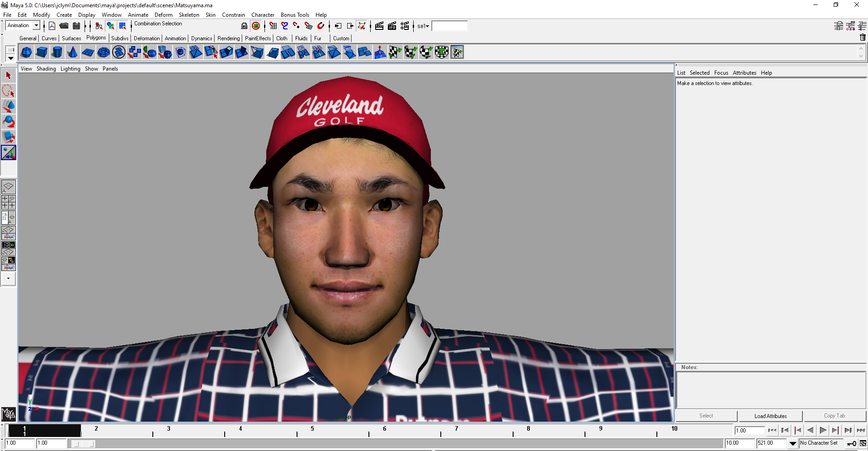Click the Combine polygons shelf icon
Viewport: 868px width, 451px height.
point(134,52)
